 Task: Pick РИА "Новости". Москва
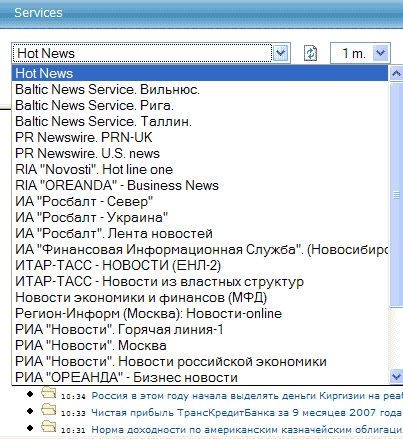coord(200,345)
